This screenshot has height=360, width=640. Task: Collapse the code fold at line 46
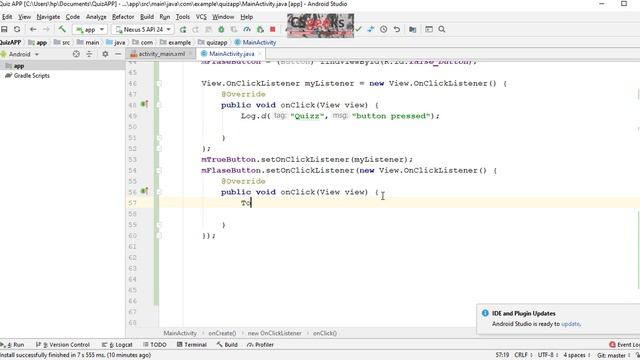point(159,83)
